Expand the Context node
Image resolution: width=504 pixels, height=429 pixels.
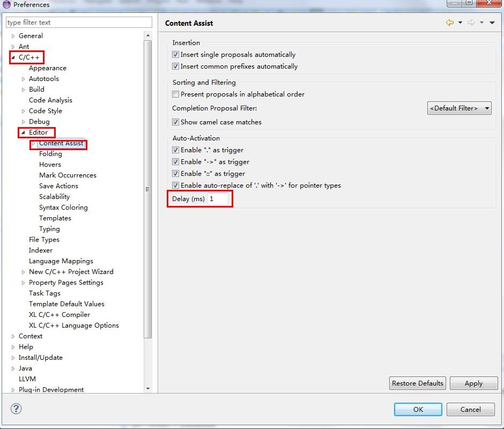click(x=13, y=336)
